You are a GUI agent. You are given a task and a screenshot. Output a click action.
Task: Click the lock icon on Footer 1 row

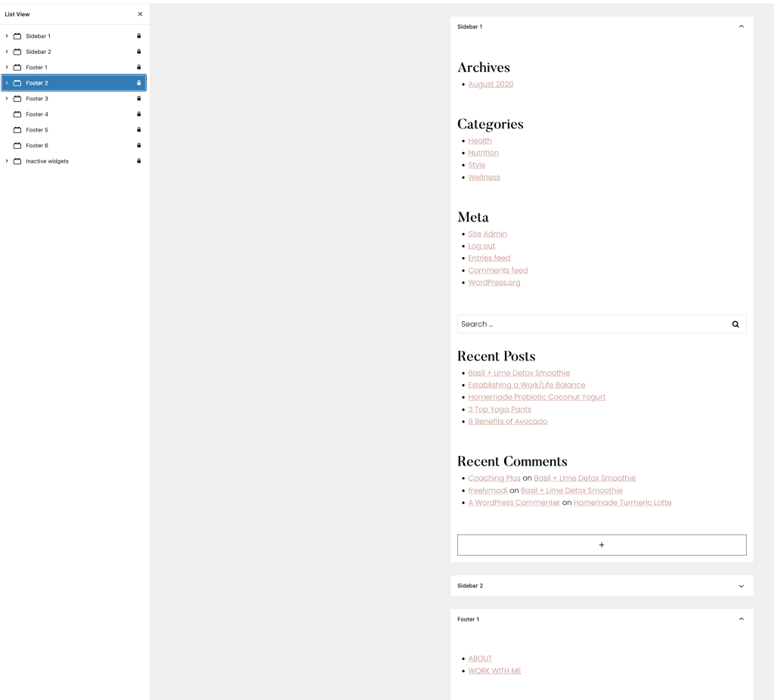[139, 67]
